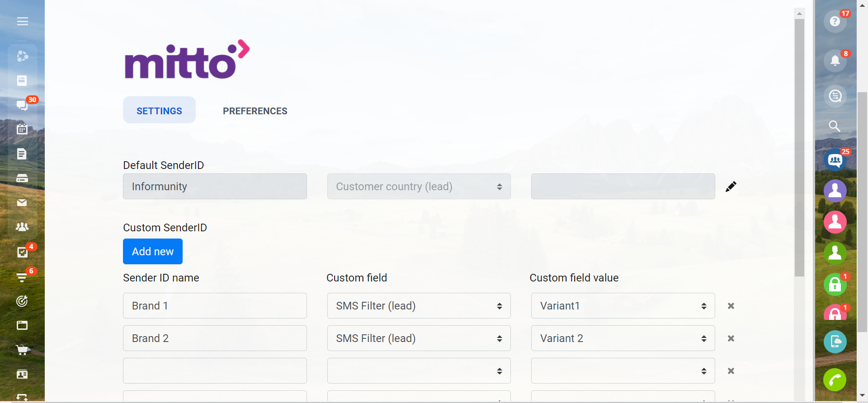Screen dimensions: 868x403
Task: Open the calendar icon in left sidebar
Action: pyautogui.click(x=22, y=129)
